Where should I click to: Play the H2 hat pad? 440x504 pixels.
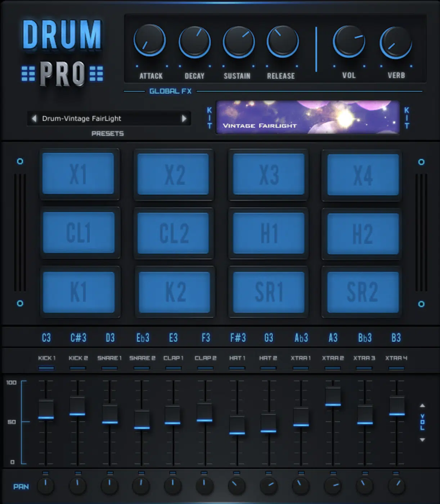click(363, 234)
